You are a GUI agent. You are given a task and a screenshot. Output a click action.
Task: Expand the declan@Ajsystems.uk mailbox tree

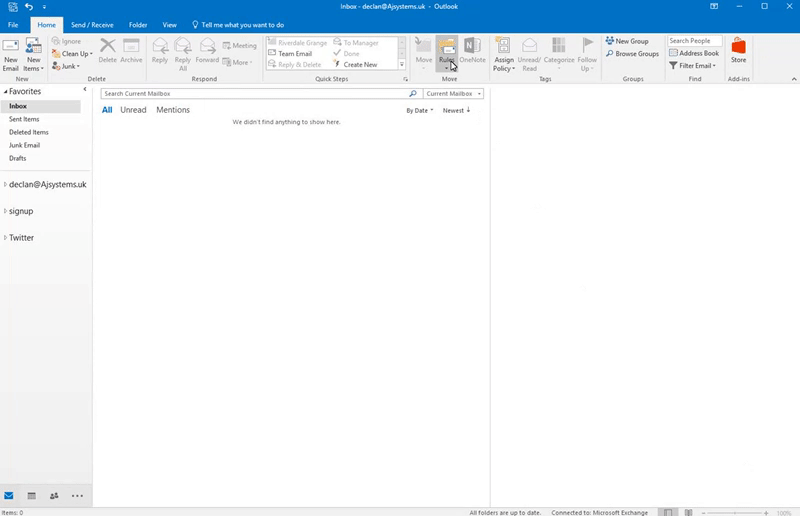(5, 184)
